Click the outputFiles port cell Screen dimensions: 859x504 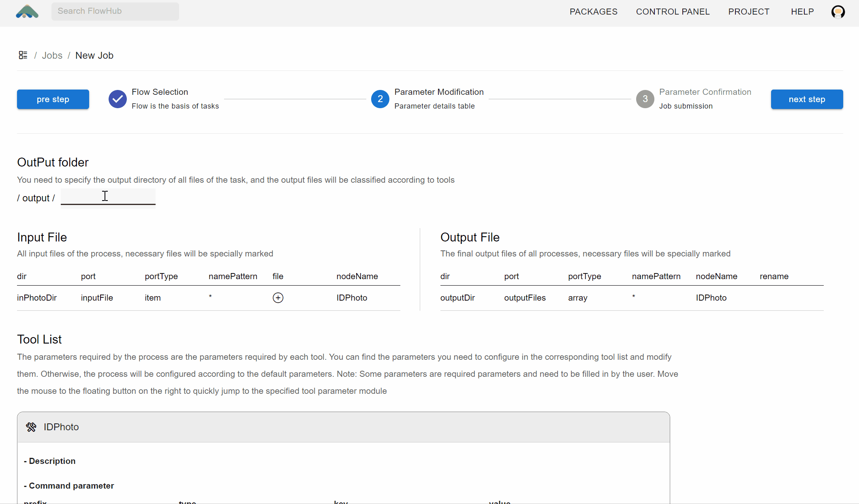525,298
